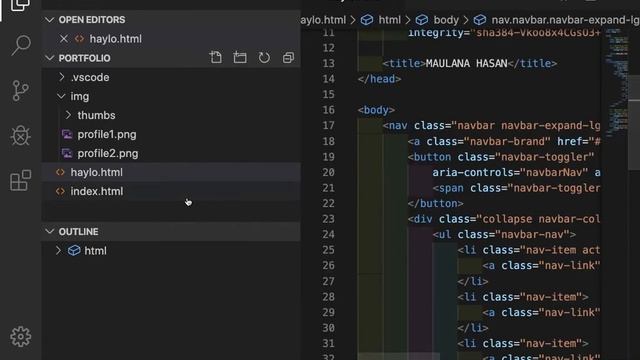Screen dimensions: 640x360
Task: Click the haylo.html breadcrumb segment
Action: [x=323, y=20]
